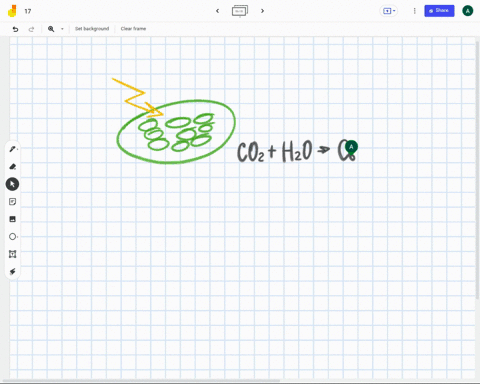Open the more actions menu
480x384 pixels.
(415, 11)
